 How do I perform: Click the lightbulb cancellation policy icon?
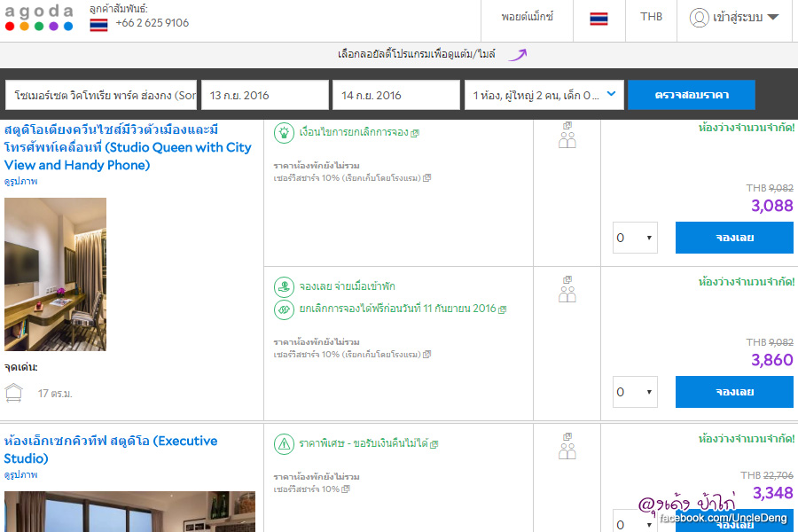tap(284, 132)
